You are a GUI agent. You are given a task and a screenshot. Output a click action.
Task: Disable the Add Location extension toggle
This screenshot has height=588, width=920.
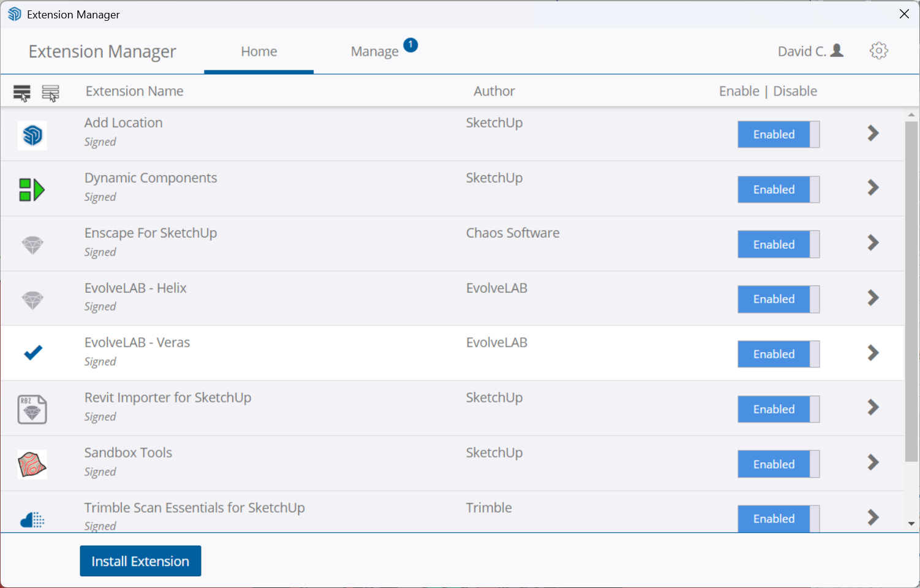point(779,134)
